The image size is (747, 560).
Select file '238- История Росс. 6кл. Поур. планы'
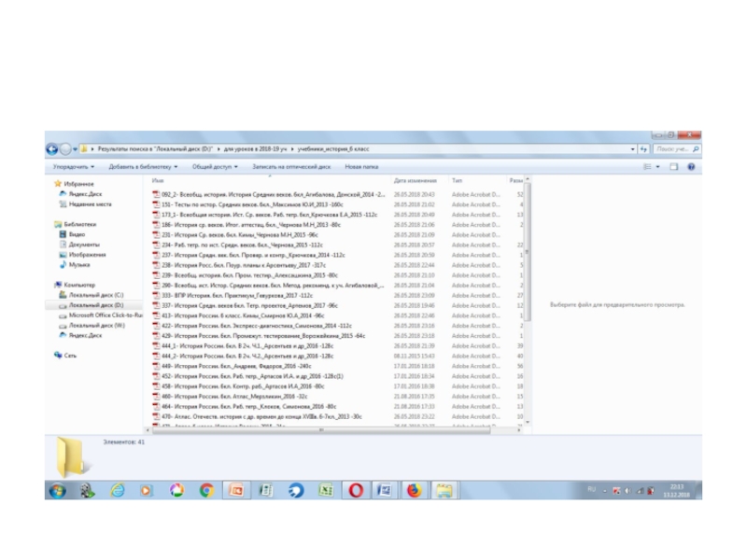[x=244, y=265]
